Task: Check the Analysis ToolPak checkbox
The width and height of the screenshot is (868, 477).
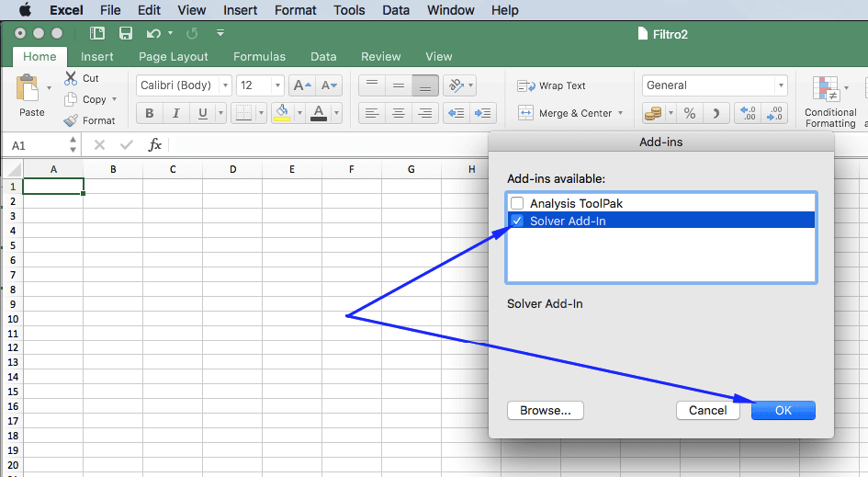Action: [x=517, y=203]
